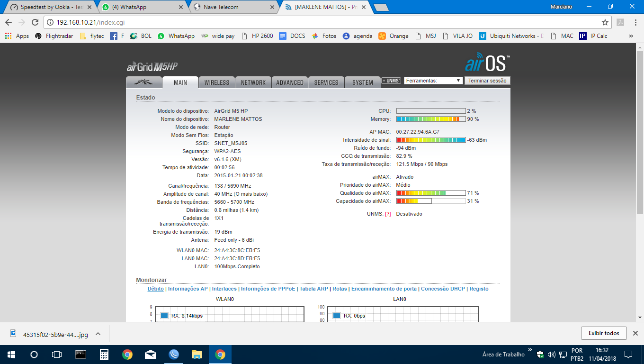
Task: Switch to the NETWORK tab
Action: click(x=253, y=82)
